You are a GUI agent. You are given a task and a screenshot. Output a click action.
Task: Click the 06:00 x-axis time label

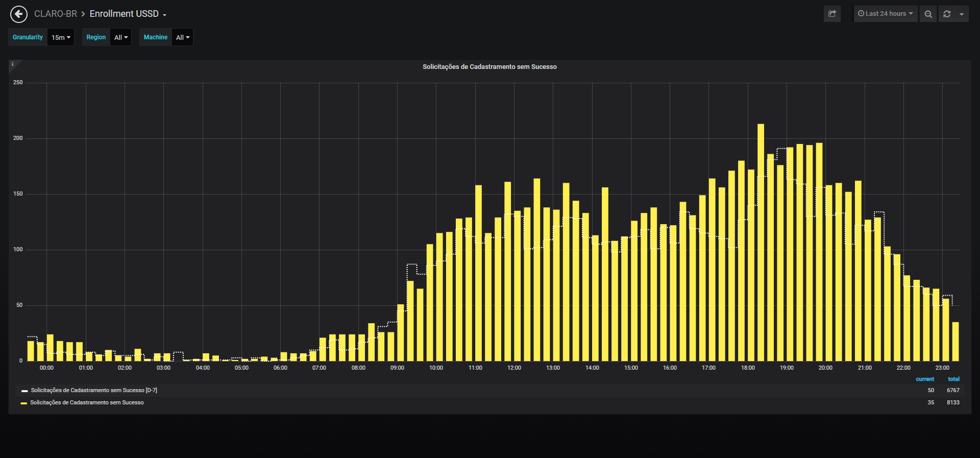click(280, 368)
